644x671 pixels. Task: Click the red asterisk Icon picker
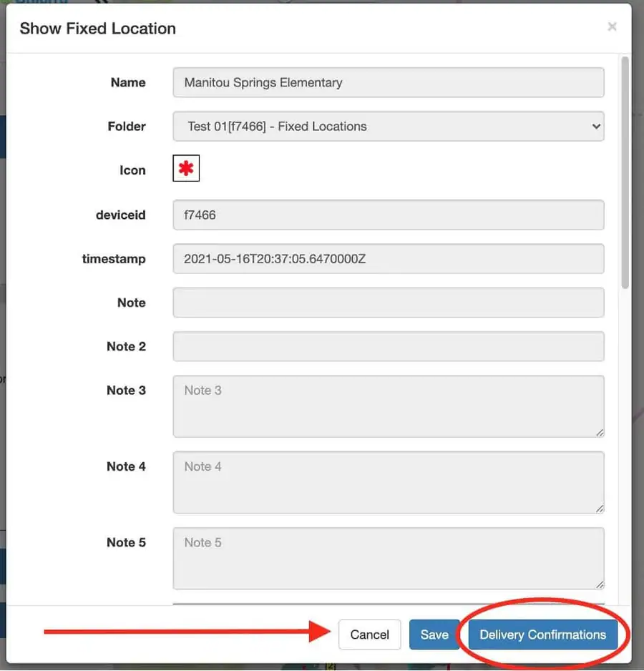point(186,168)
